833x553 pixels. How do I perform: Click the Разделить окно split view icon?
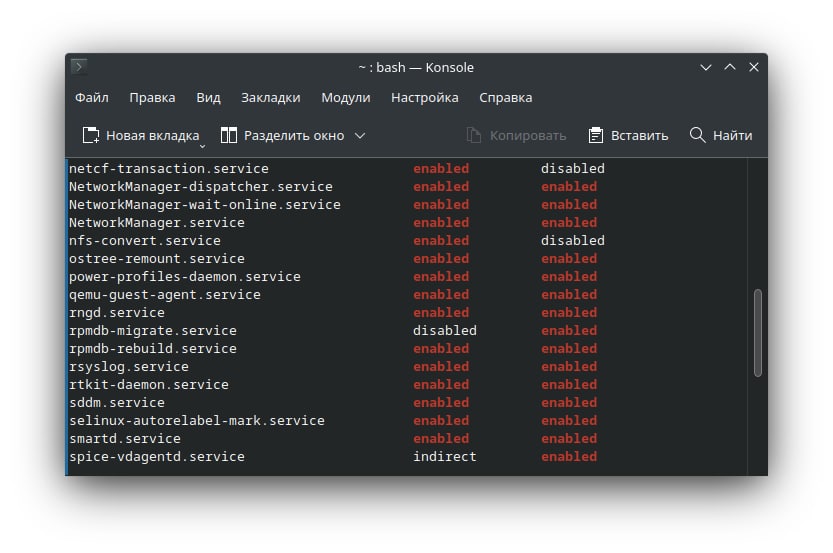(229, 135)
